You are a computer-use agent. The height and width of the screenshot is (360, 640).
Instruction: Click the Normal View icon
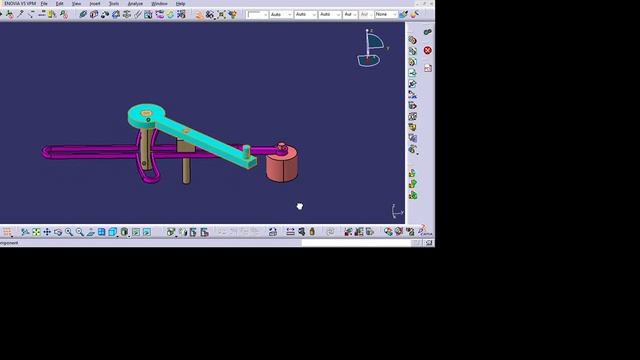click(90, 232)
